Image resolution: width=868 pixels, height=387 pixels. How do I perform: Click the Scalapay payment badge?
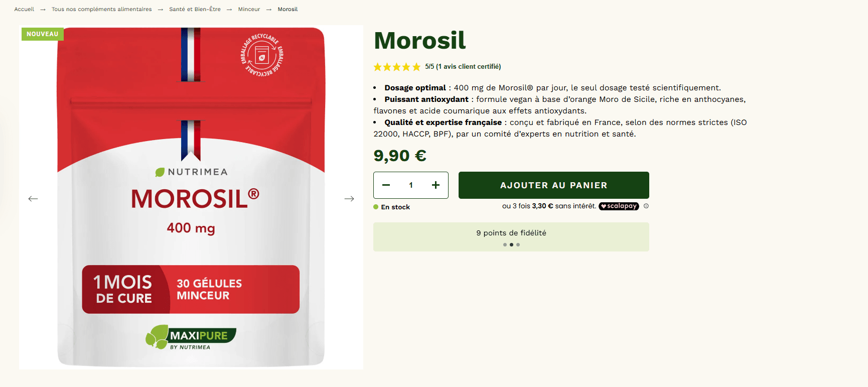tap(619, 206)
